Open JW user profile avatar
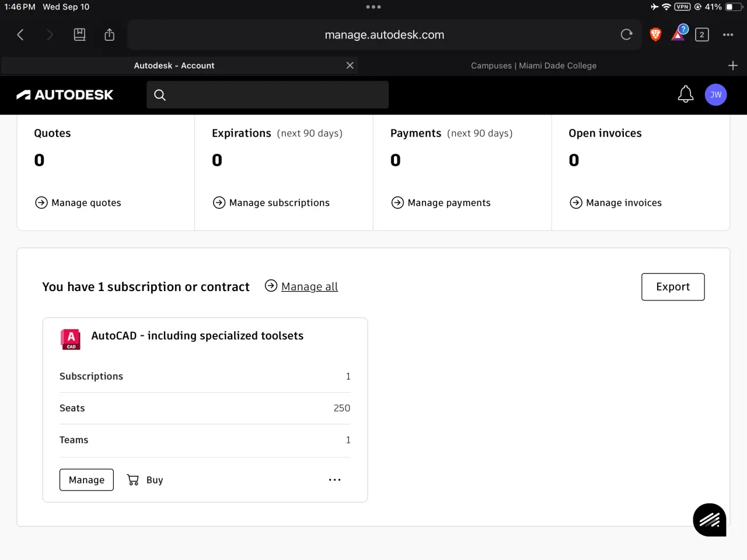The height and width of the screenshot is (560, 747). (x=715, y=94)
